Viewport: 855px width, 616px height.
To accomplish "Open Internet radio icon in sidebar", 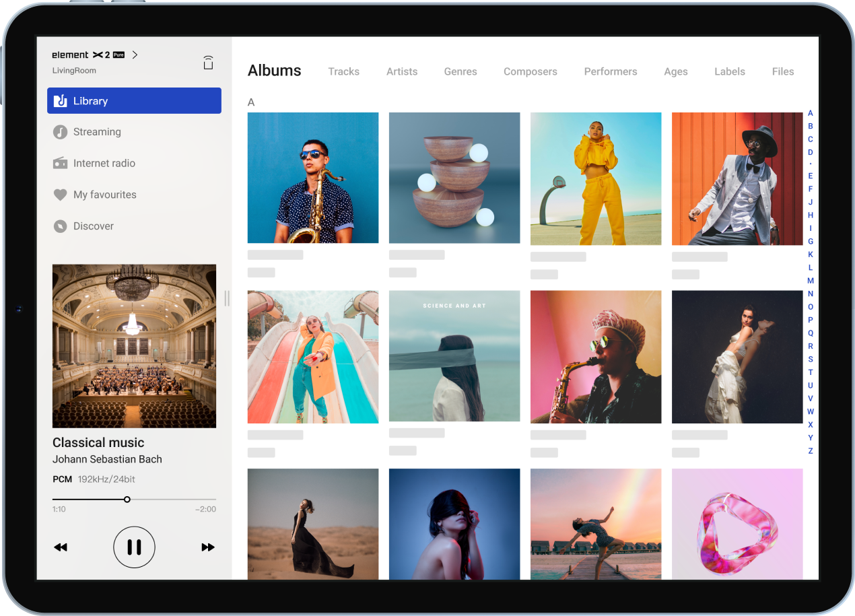I will click(61, 163).
